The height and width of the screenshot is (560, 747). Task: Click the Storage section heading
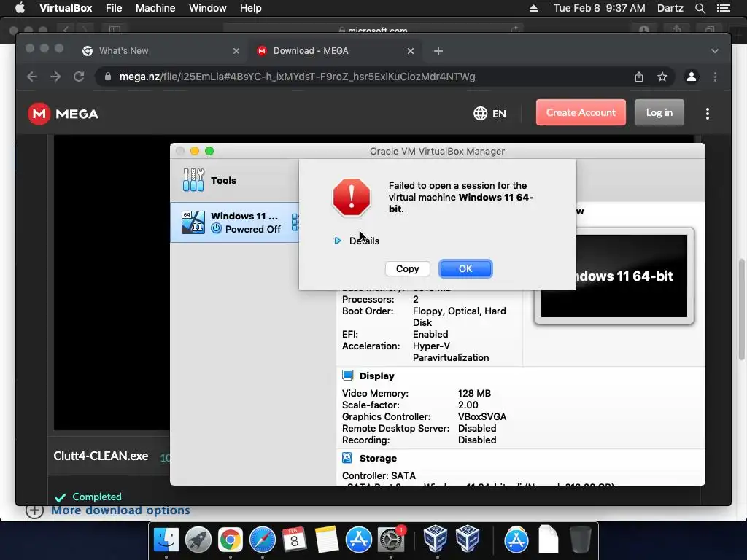point(379,459)
